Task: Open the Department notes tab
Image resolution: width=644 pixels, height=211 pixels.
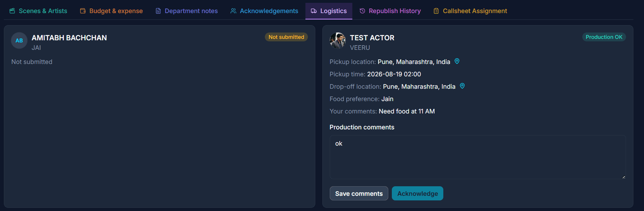Action: click(x=187, y=11)
